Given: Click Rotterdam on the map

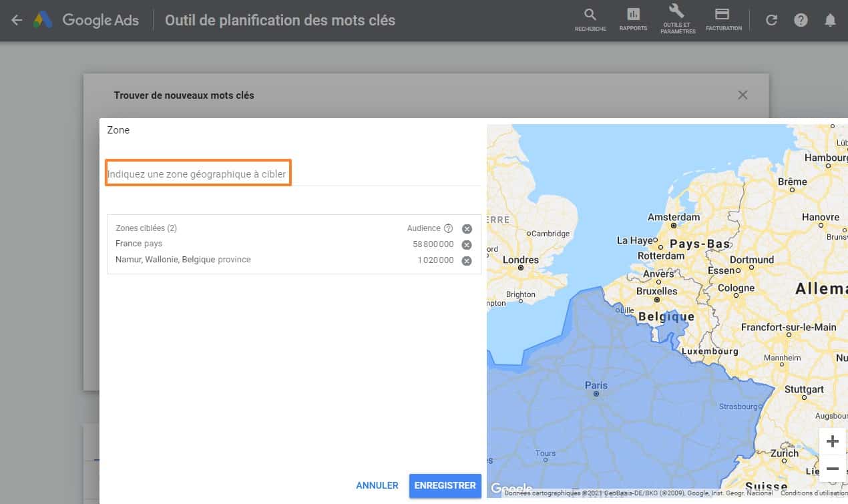Looking at the screenshot, I should coord(661,256).
